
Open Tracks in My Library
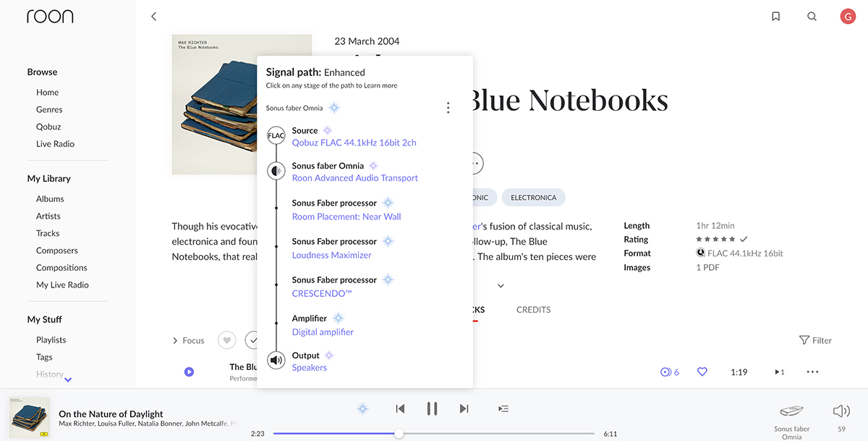(48, 233)
